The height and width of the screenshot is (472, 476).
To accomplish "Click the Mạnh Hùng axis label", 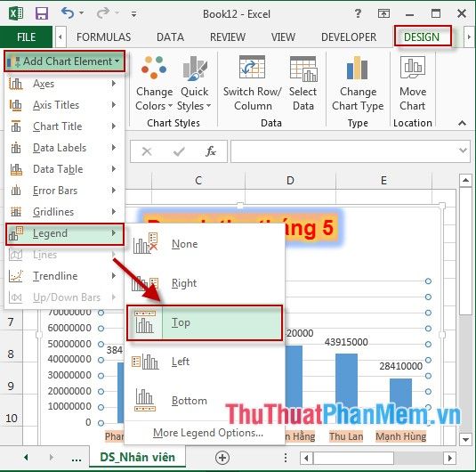I will 400,436.
